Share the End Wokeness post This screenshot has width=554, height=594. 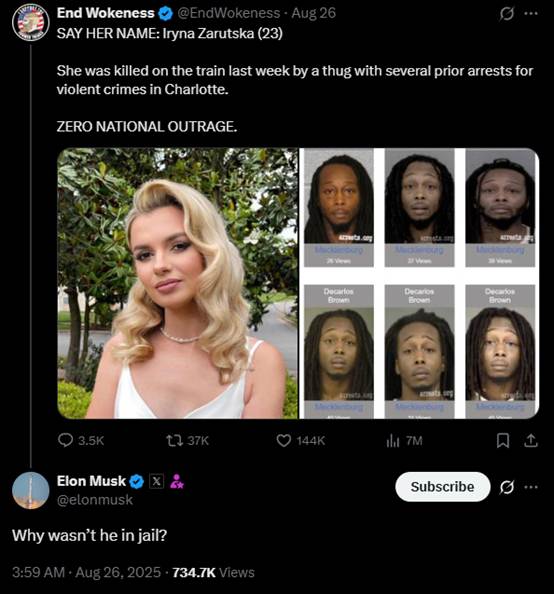531,440
